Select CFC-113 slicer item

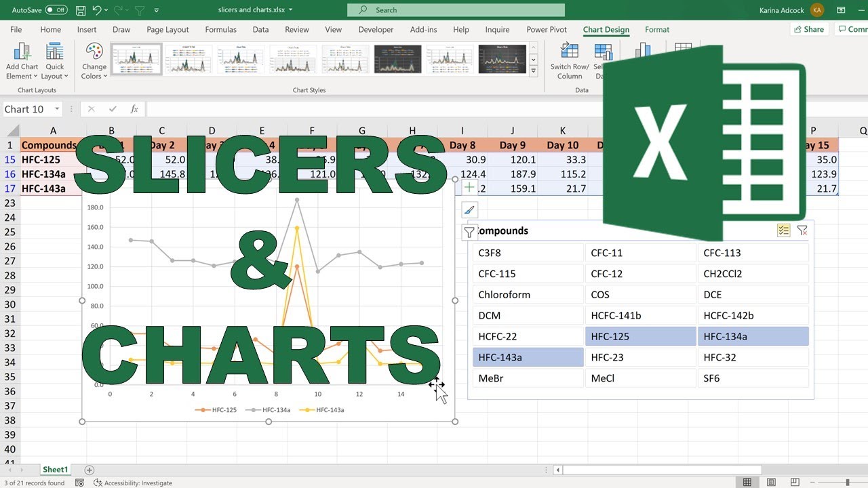753,253
